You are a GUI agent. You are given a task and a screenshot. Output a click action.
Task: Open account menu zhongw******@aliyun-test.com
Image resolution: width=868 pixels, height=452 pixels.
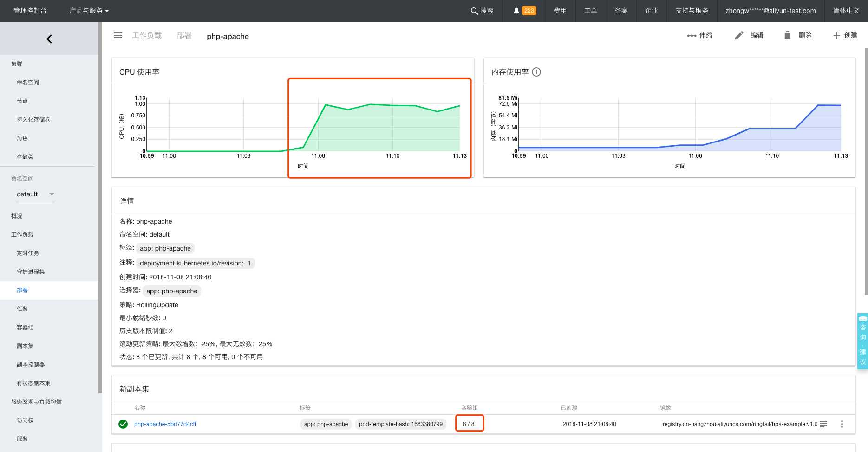pos(770,11)
